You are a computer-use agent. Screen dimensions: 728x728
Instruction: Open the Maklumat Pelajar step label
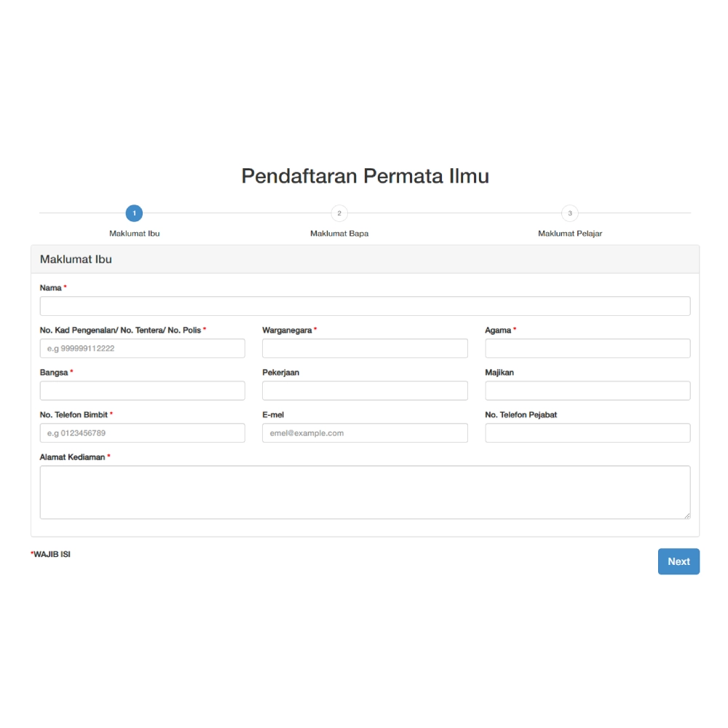pos(570,233)
